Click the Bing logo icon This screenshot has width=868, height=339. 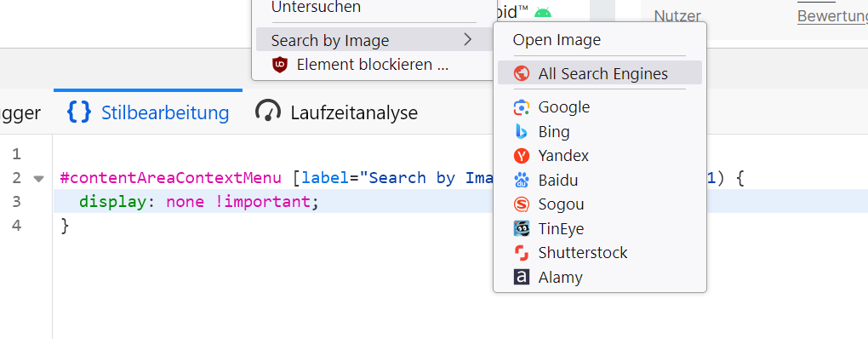(522, 132)
